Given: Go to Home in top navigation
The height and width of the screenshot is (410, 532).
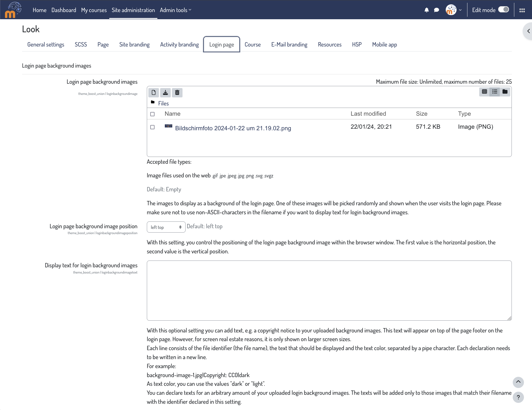Looking at the screenshot, I should 39,10.
